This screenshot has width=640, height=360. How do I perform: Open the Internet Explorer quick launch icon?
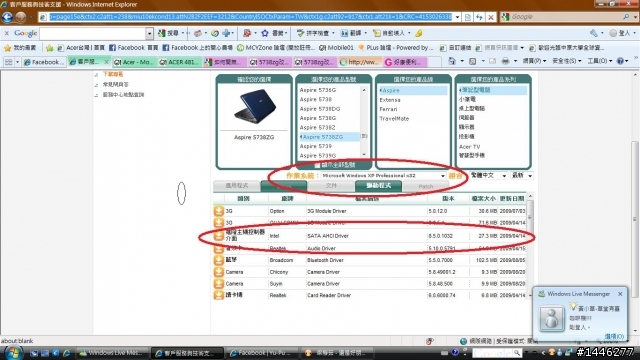(x=67, y=353)
